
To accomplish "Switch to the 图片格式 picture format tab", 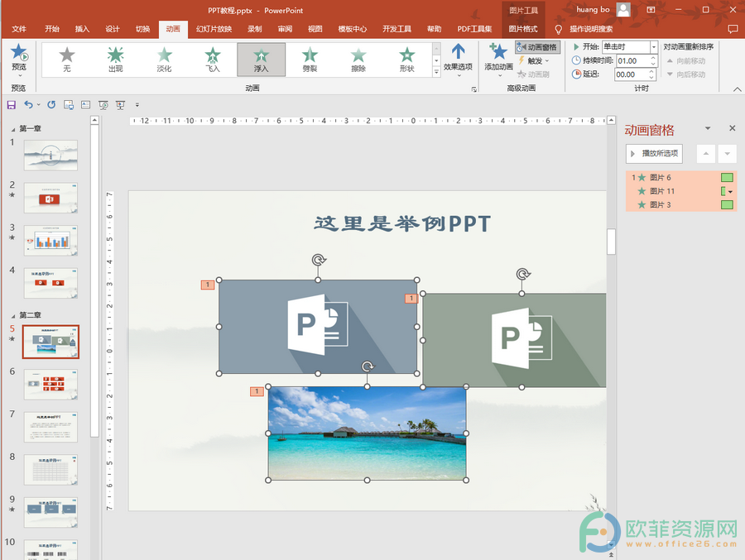I will point(523,29).
